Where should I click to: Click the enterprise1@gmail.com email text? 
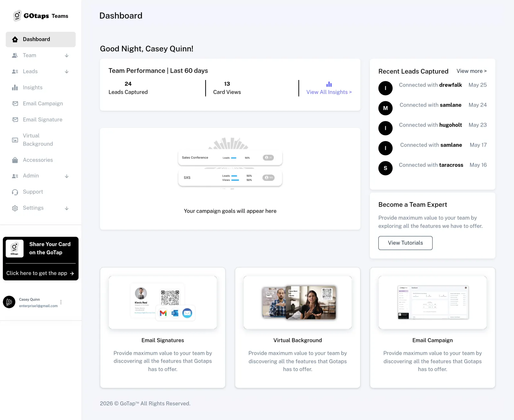(38, 306)
